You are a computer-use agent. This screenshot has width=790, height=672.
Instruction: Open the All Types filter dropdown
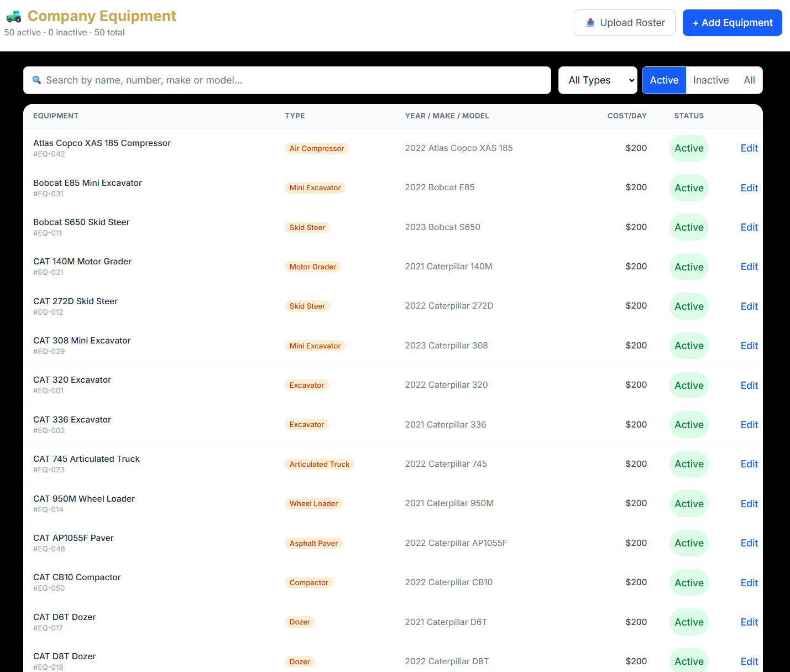(597, 80)
